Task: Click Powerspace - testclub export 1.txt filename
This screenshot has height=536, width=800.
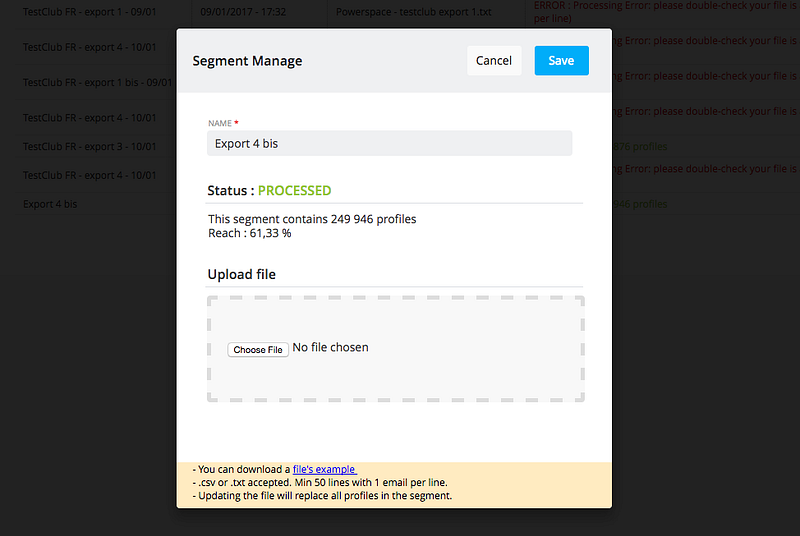Action: tap(414, 12)
